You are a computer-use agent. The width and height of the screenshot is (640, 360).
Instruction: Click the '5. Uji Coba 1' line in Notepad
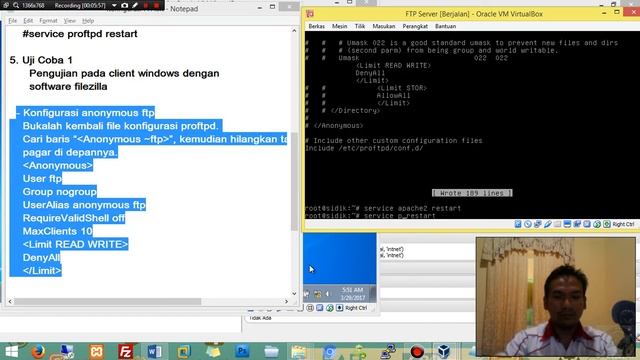click(41, 60)
